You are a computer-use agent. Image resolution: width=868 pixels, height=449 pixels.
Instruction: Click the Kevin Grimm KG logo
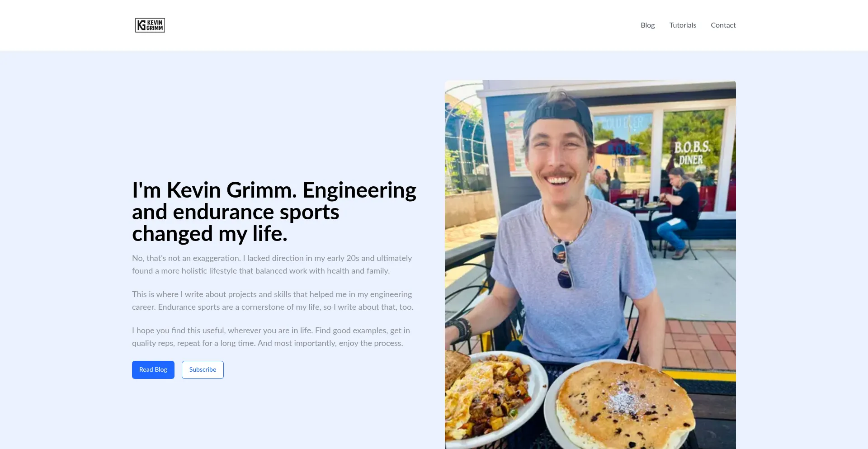[x=150, y=25]
